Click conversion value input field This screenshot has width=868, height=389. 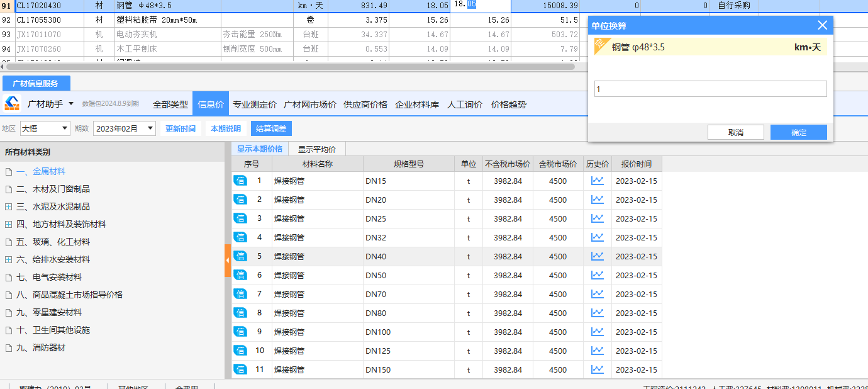(x=711, y=89)
